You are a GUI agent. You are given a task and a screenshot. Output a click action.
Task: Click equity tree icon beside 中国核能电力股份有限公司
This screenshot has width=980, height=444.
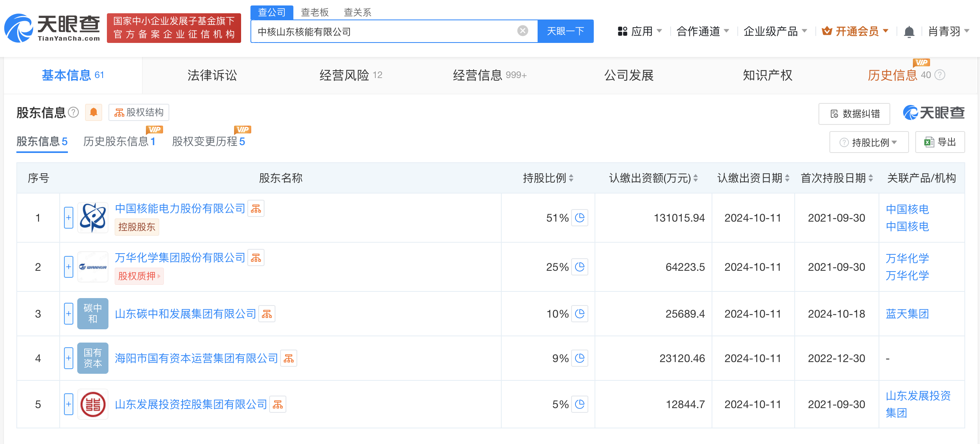coord(256,208)
